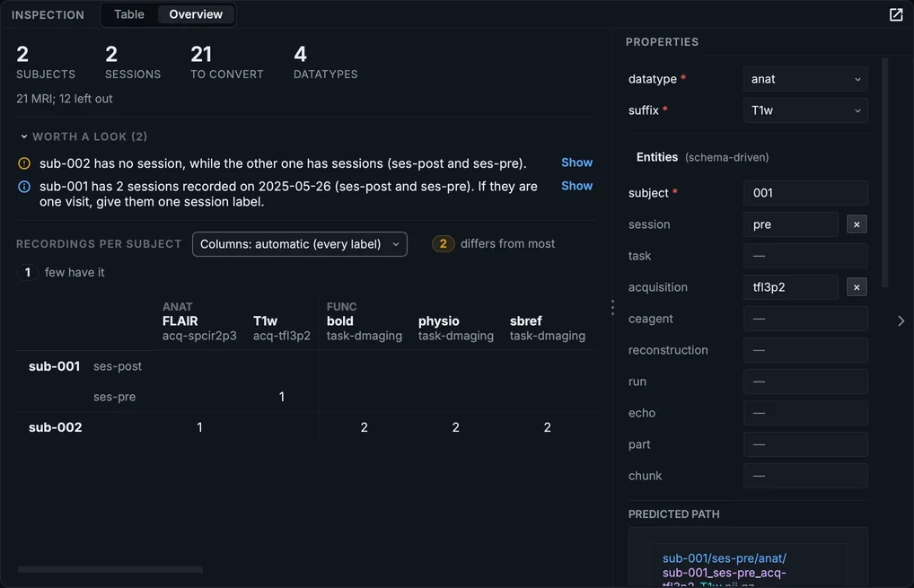Clear the acquisition value 'tfl3p2'
The height and width of the screenshot is (588, 914).
(x=857, y=287)
